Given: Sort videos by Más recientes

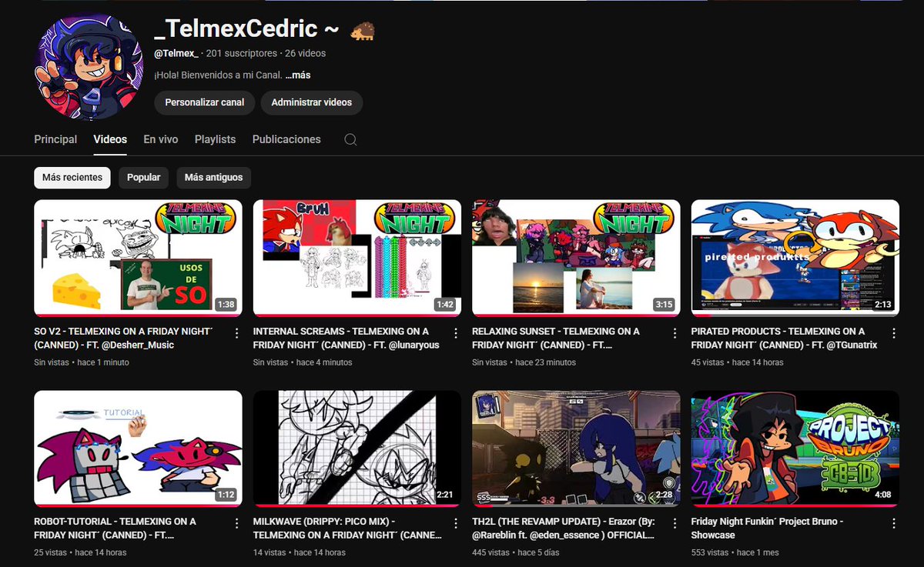Looking at the screenshot, I should [x=72, y=177].
